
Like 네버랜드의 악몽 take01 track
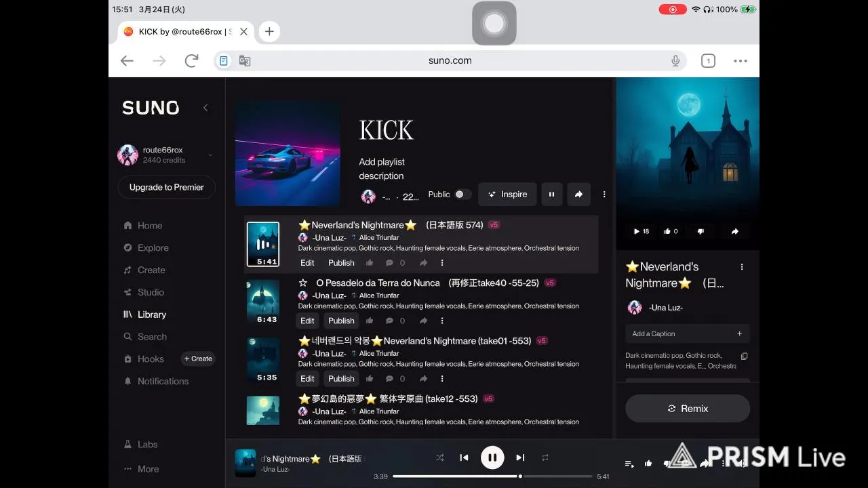pyautogui.click(x=370, y=379)
